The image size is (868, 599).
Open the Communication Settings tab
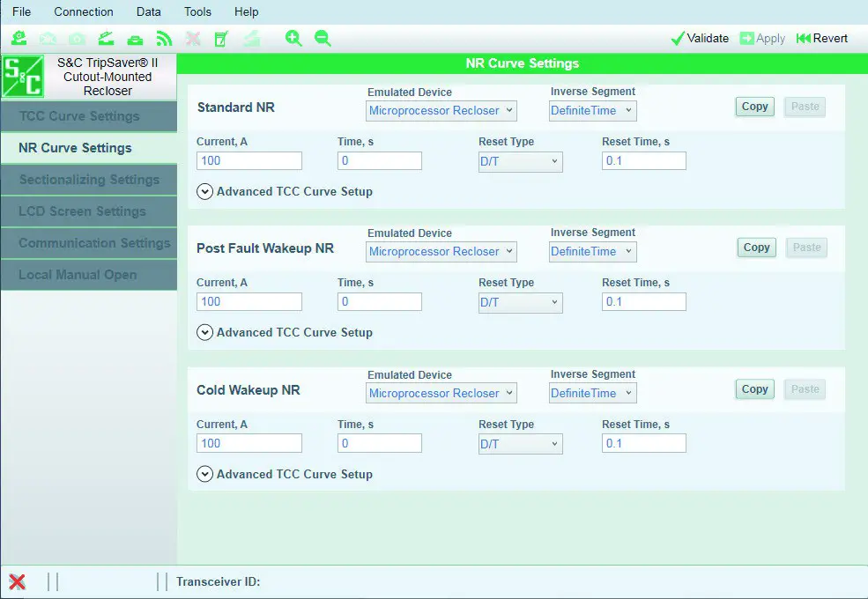[89, 243]
